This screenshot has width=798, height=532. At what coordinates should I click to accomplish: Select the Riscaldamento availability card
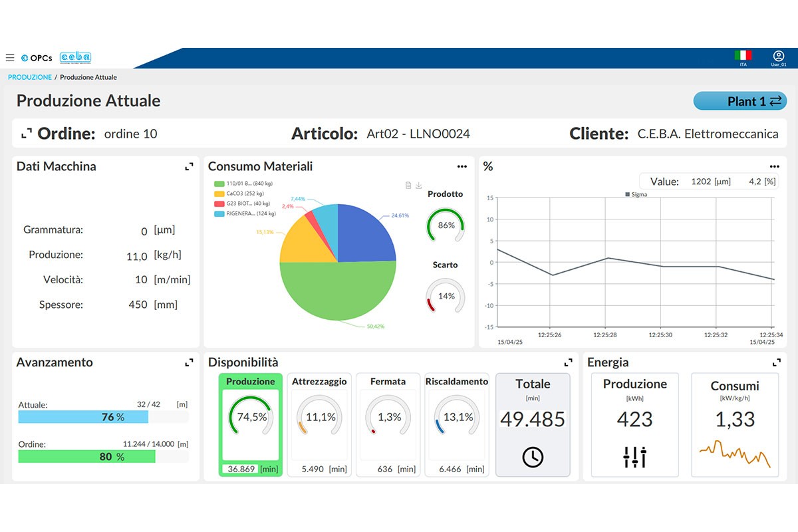(x=456, y=424)
